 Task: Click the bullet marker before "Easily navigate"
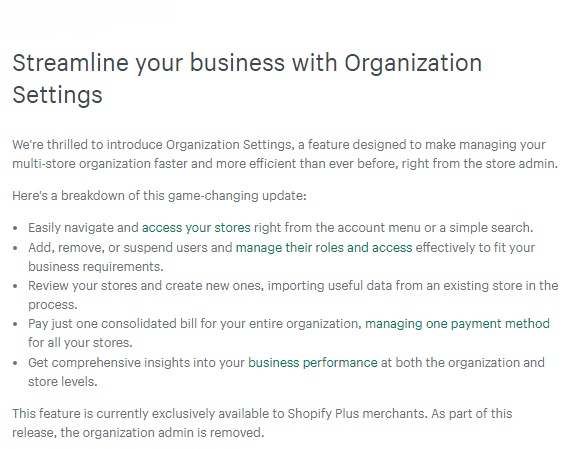click(15, 228)
